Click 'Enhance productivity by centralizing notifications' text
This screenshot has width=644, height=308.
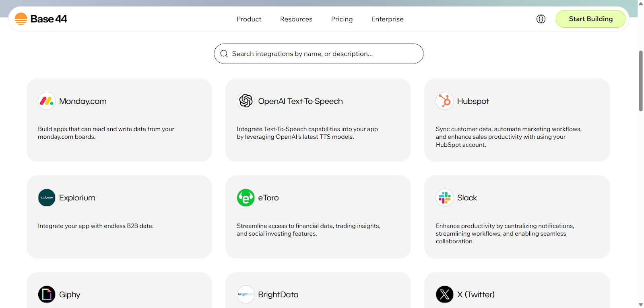(505, 234)
